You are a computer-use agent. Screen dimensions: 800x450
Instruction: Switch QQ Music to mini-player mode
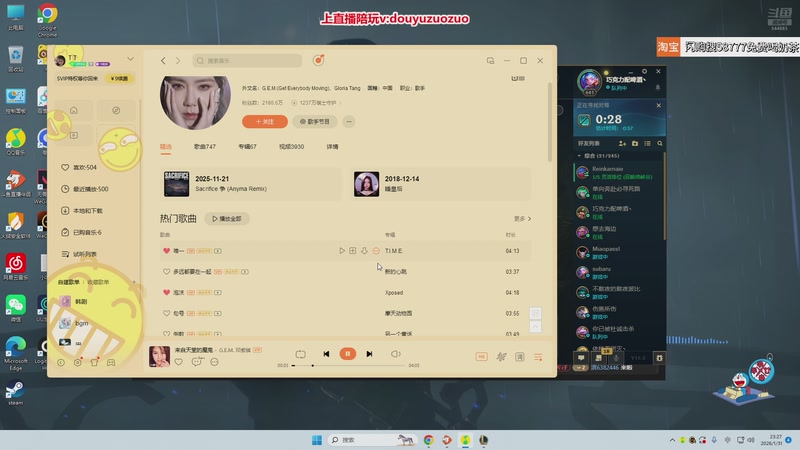(x=490, y=61)
